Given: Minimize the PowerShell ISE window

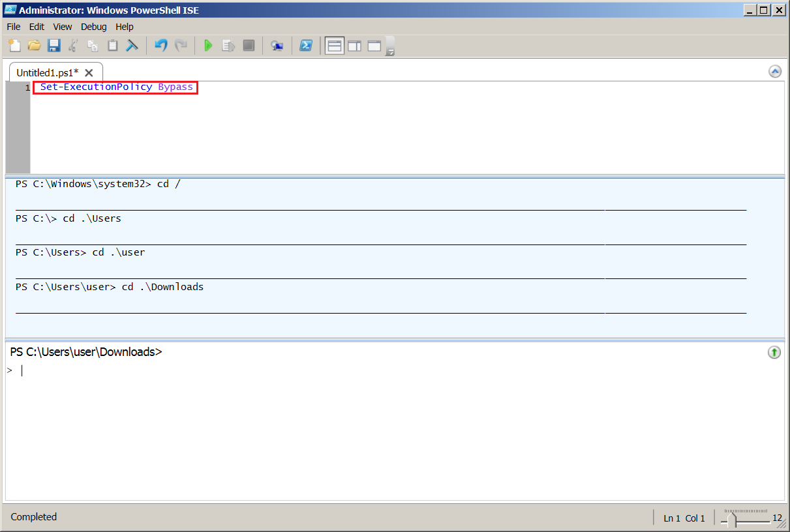Looking at the screenshot, I should [x=750, y=10].
